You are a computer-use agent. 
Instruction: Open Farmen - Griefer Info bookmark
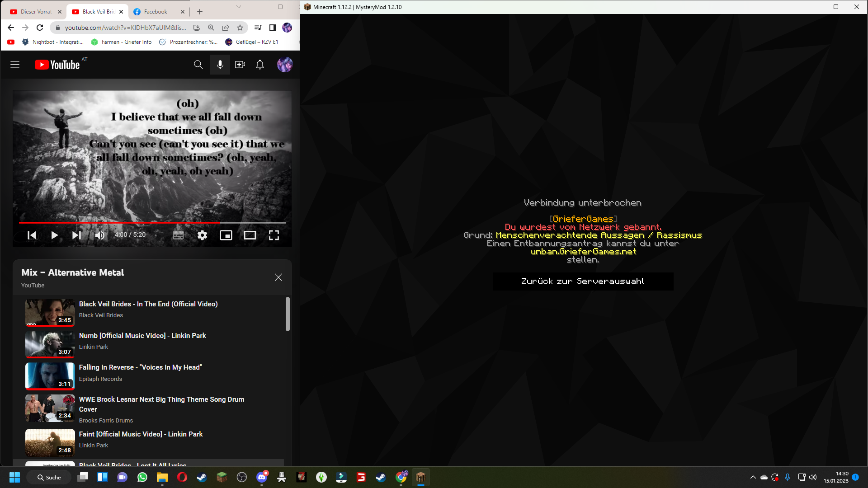(x=122, y=42)
